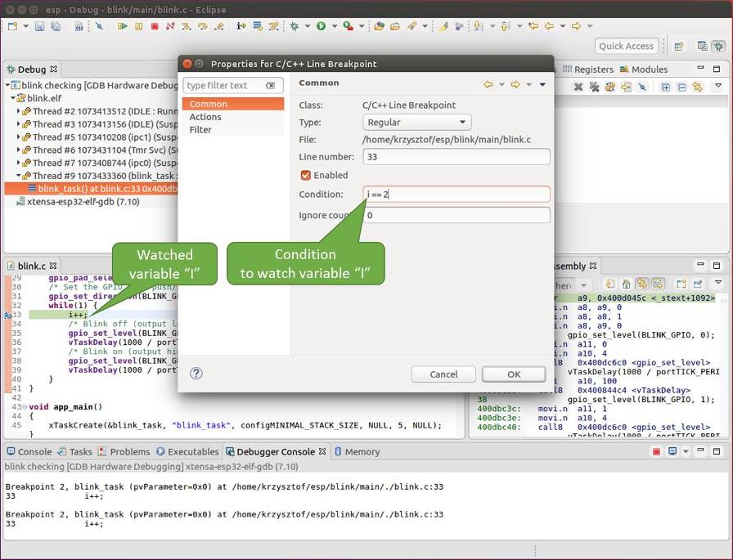Cancel the breakpoint properties dialog
This screenshot has height=560, width=733.
tap(443, 374)
